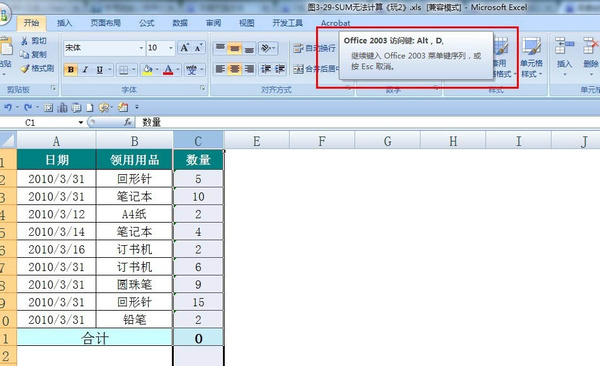This screenshot has height=366, width=600.
Task: Apply red font color A button
Action: tap(168, 70)
